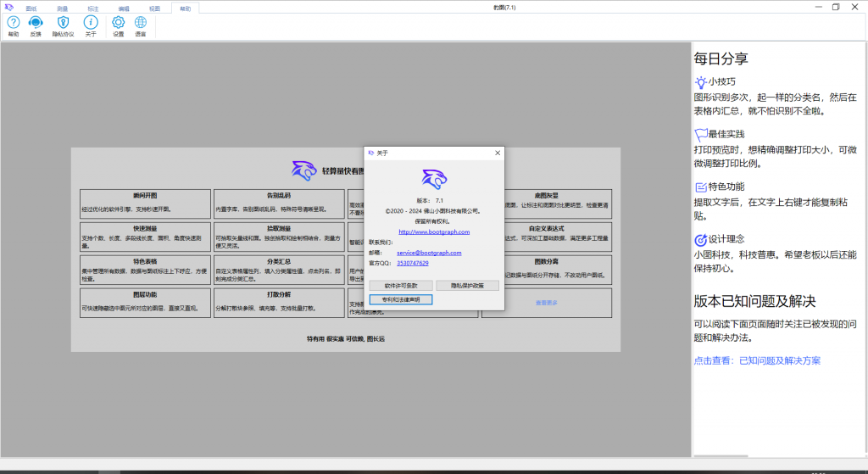
Task: Click the 快速测量 feature card
Action: click(x=145, y=237)
